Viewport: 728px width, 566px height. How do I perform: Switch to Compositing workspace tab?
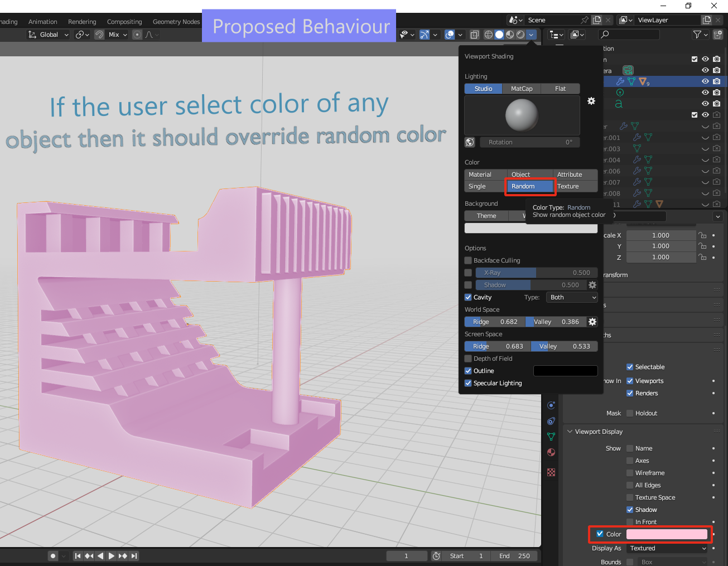point(124,22)
